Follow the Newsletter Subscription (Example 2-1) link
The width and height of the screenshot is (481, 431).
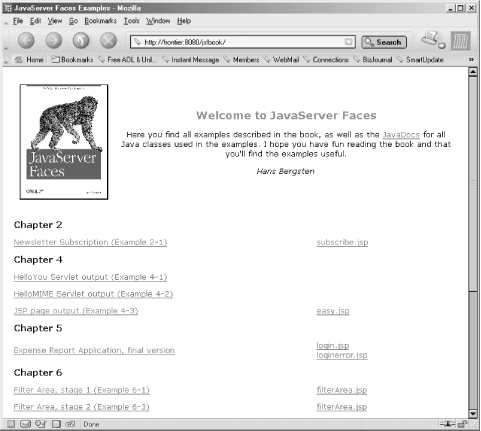tap(90, 242)
